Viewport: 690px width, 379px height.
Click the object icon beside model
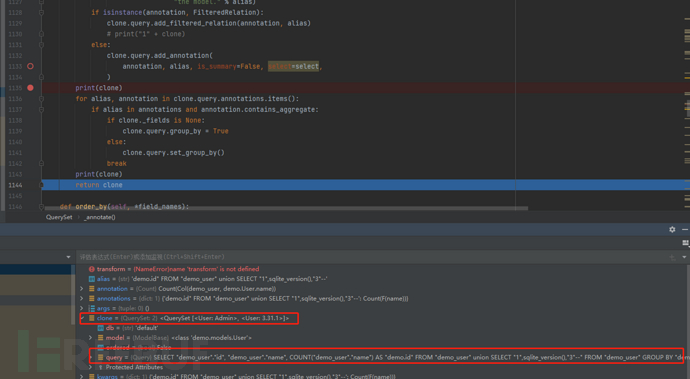100,338
